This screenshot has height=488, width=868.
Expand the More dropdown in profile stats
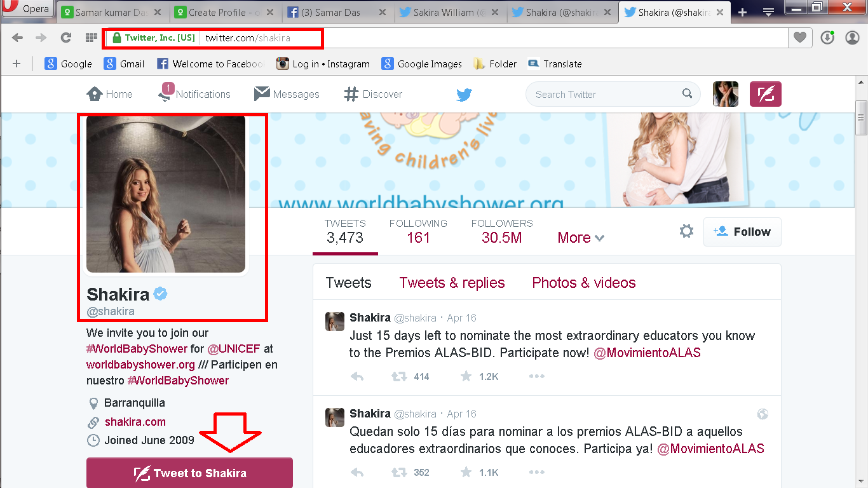click(x=581, y=238)
